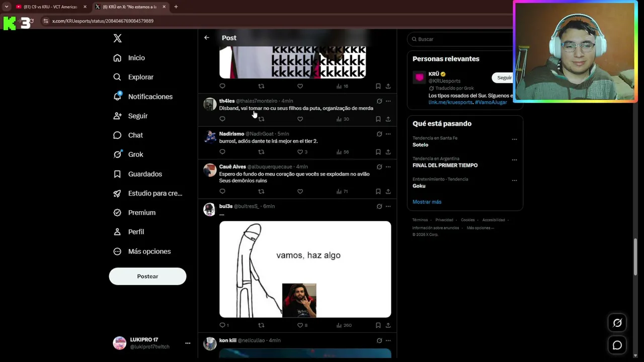Screen dimensions: 644x362
Task: Bookmark th4les's tweet
Action: [x=378, y=119]
